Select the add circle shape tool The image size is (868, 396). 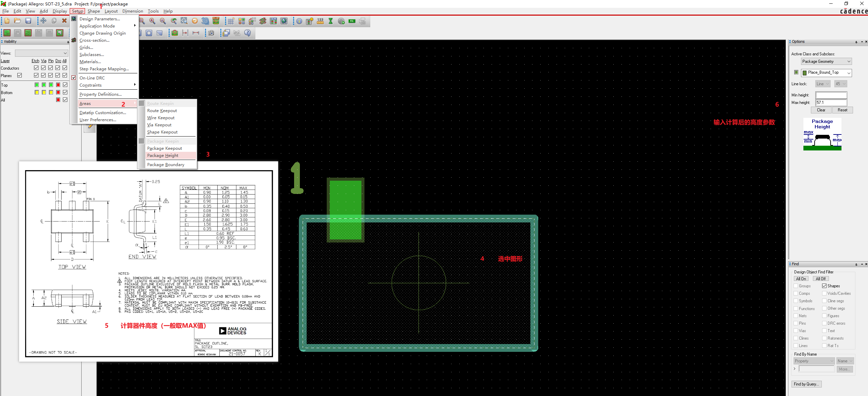149,33
